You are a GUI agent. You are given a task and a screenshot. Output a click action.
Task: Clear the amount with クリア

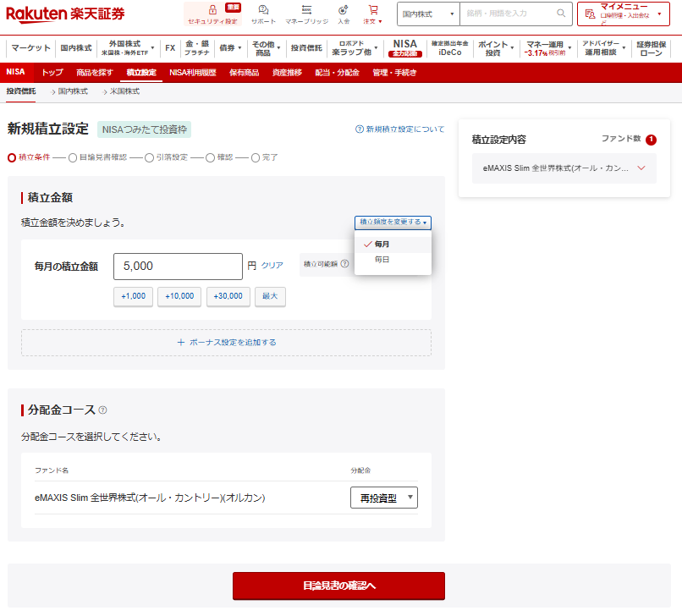point(272,265)
